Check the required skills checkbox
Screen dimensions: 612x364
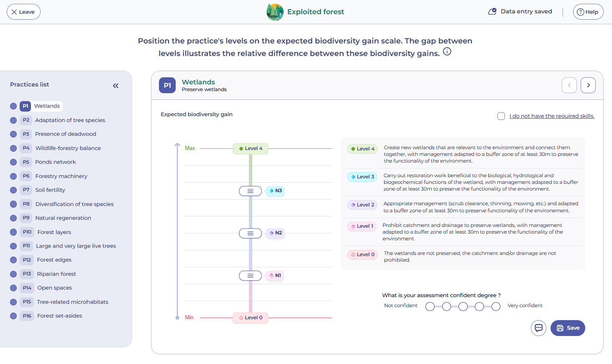pos(501,116)
